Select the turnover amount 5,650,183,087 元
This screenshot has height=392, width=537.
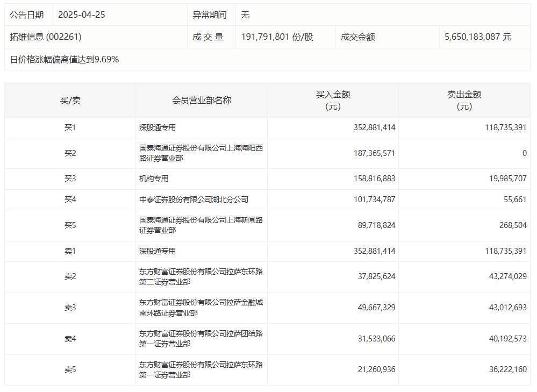478,37
